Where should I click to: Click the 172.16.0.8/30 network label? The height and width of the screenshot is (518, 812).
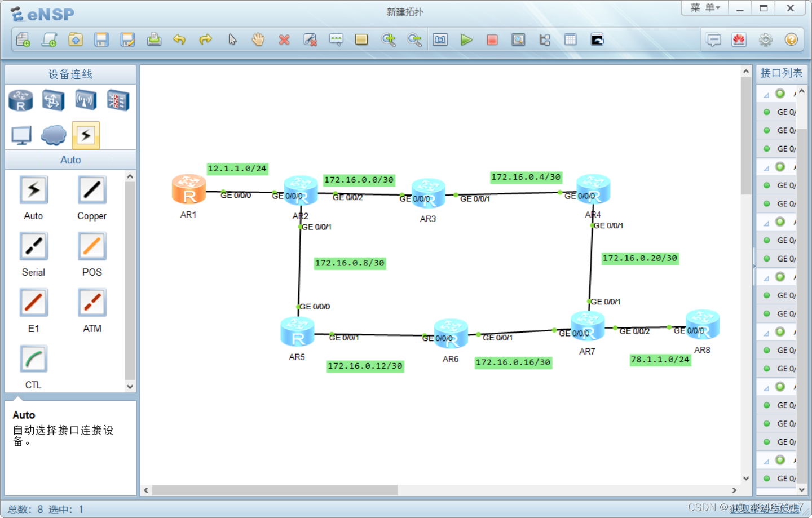pyautogui.click(x=350, y=263)
